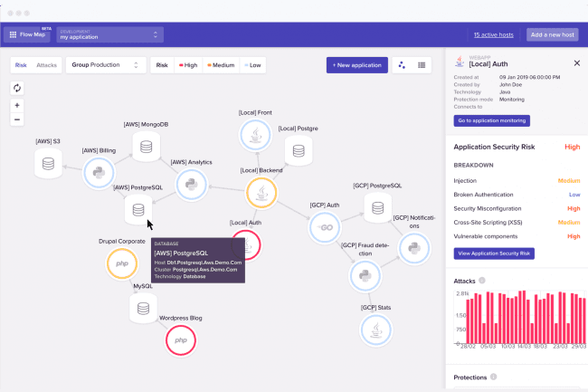Click the Attacks info icon
Viewport: 588px width, 392px height.
tap(482, 281)
